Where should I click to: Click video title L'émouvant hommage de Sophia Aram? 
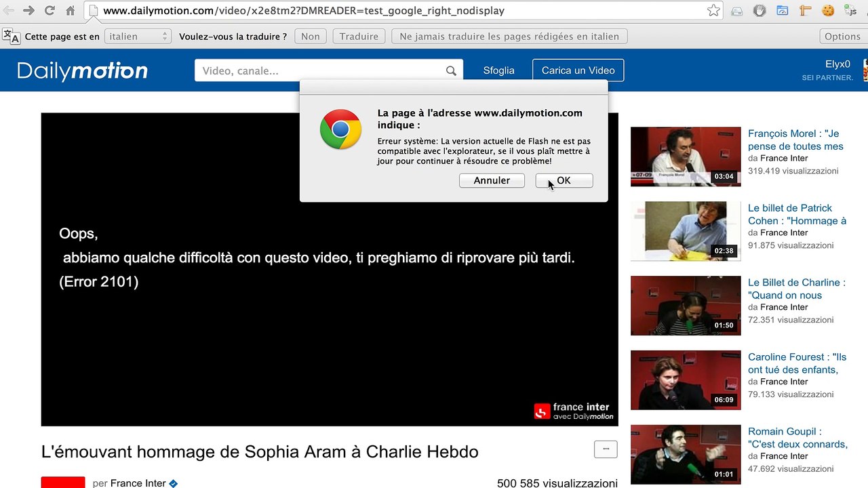point(260,451)
